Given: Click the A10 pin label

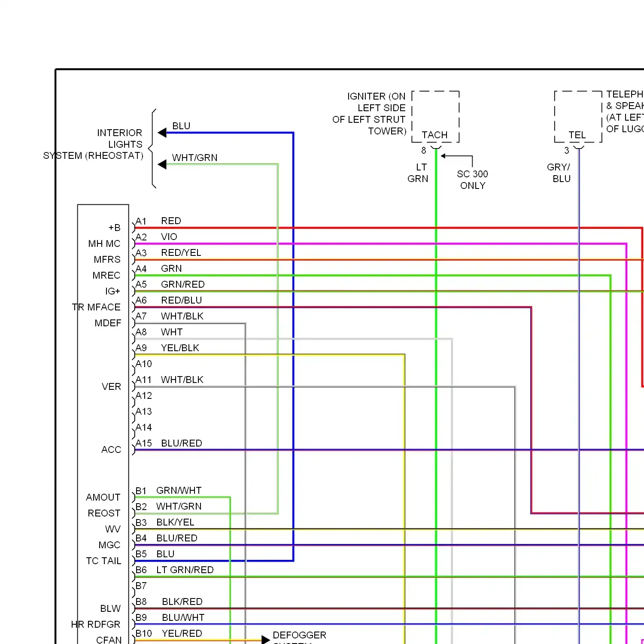Looking at the screenshot, I should pyautogui.click(x=144, y=364).
